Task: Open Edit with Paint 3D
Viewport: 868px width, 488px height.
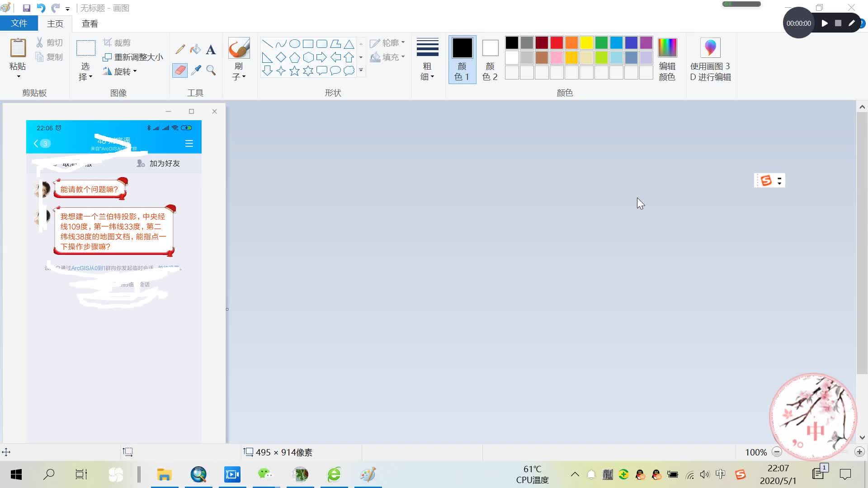Action: click(710, 59)
